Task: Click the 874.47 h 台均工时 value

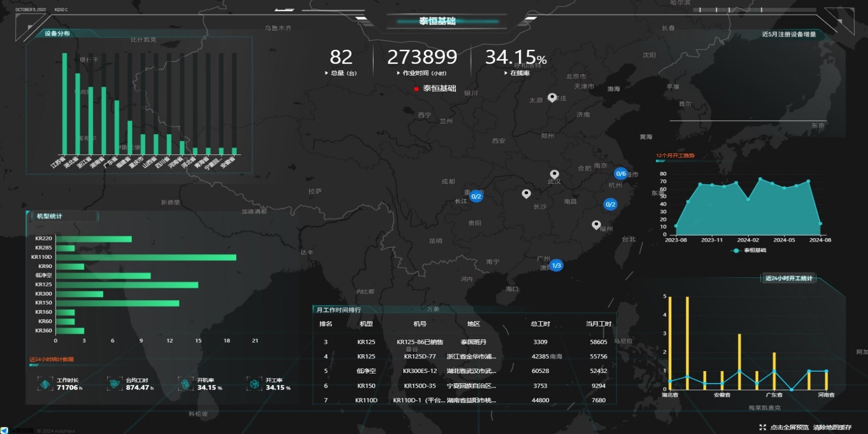Action: click(140, 388)
